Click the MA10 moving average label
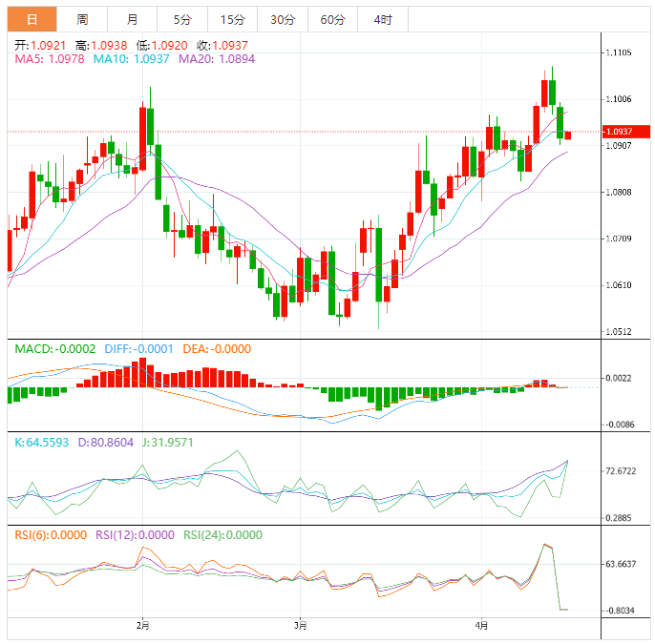 click(x=131, y=59)
